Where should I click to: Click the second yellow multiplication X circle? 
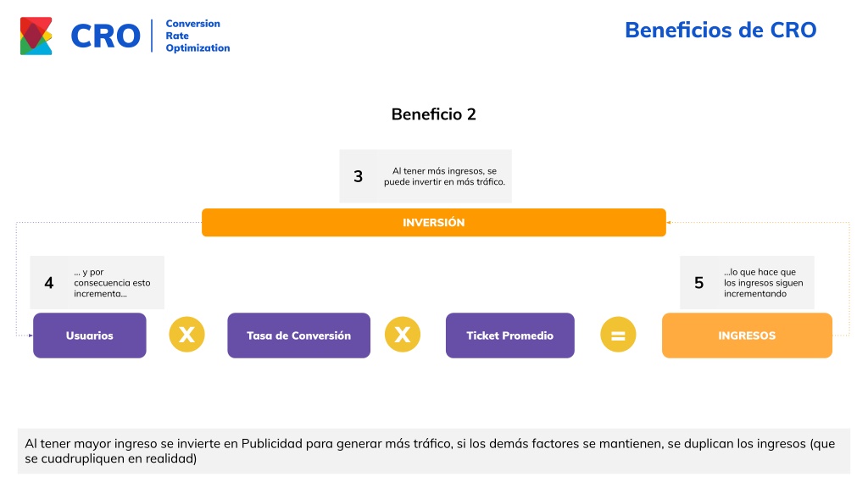coord(403,335)
